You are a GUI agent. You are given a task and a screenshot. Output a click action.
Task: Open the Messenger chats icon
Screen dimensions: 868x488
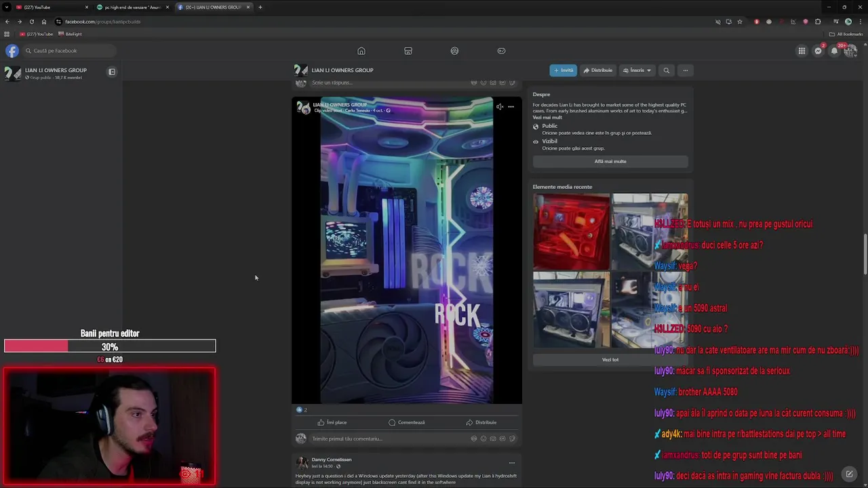tap(818, 51)
